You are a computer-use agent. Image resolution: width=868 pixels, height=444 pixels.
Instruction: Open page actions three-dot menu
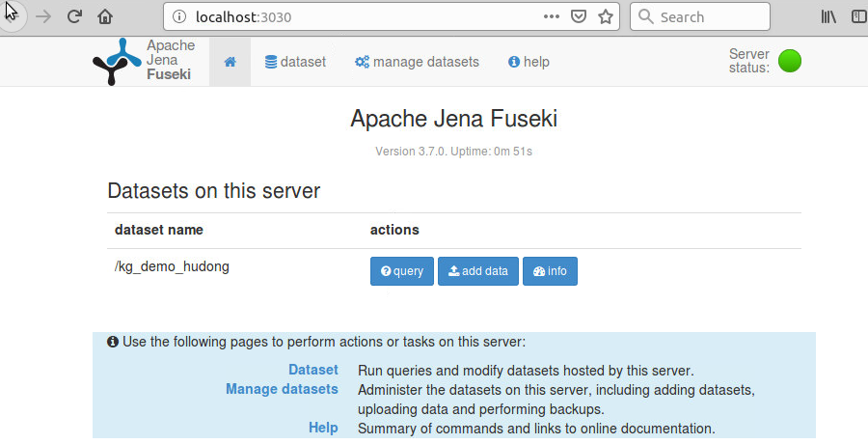pos(552,16)
